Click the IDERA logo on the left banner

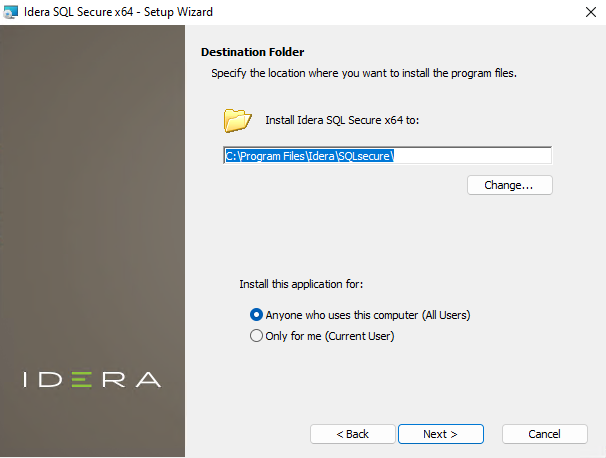(92, 380)
